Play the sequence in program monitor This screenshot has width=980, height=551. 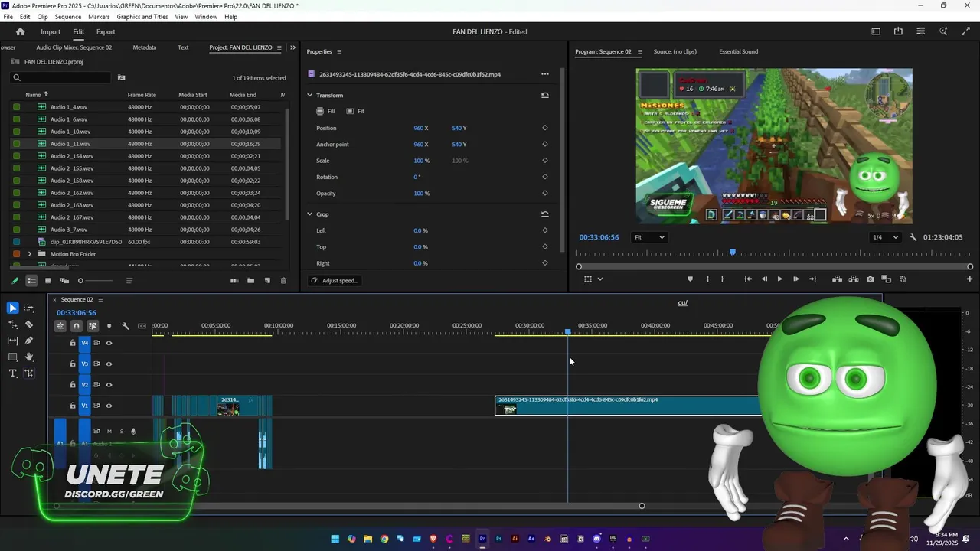(780, 279)
